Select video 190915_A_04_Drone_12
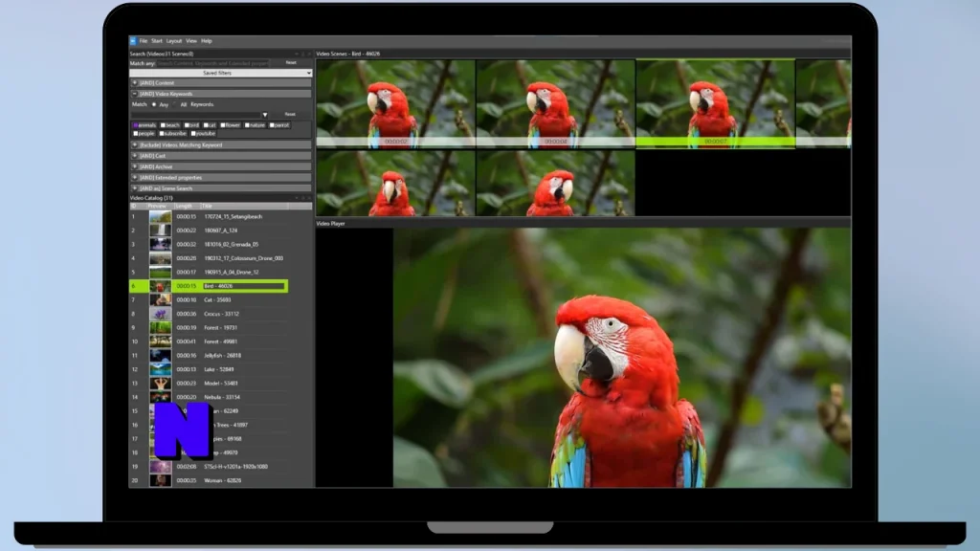The height and width of the screenshot is (551, 980). tap(209, 272)
